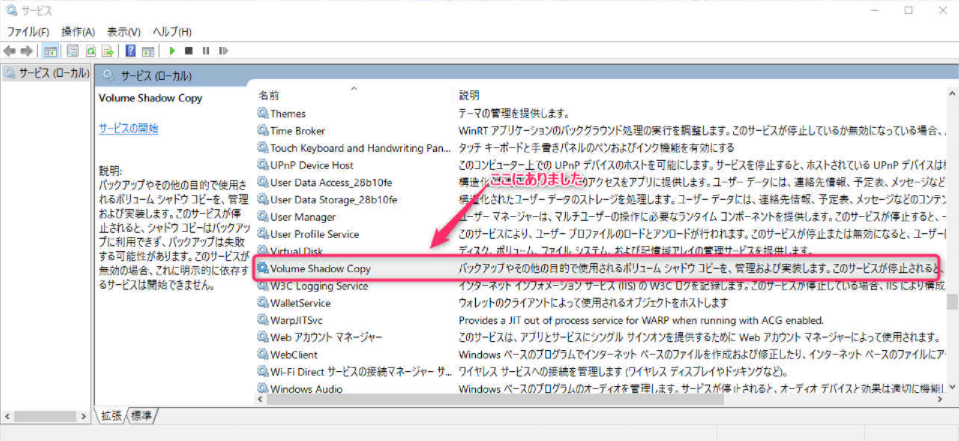Open the 表示(V) menu

[124, 32]
